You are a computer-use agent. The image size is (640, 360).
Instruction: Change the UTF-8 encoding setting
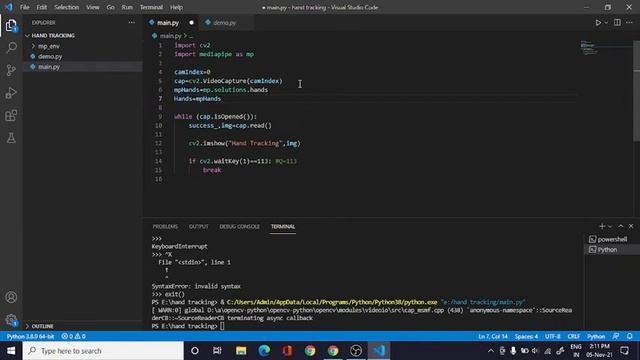(x=553, y=336)
